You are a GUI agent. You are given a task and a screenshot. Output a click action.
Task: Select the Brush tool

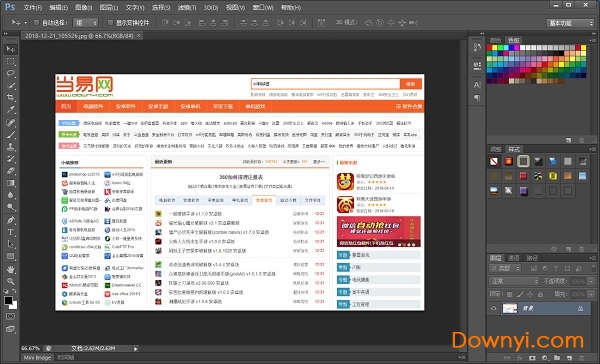(x=10, y=135)
